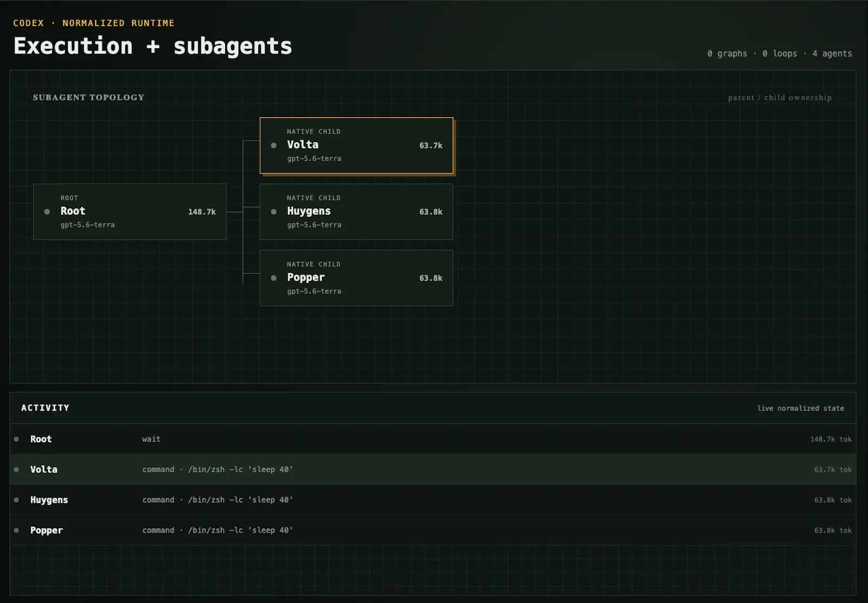Select the Volta native child node card

(356, 145)
